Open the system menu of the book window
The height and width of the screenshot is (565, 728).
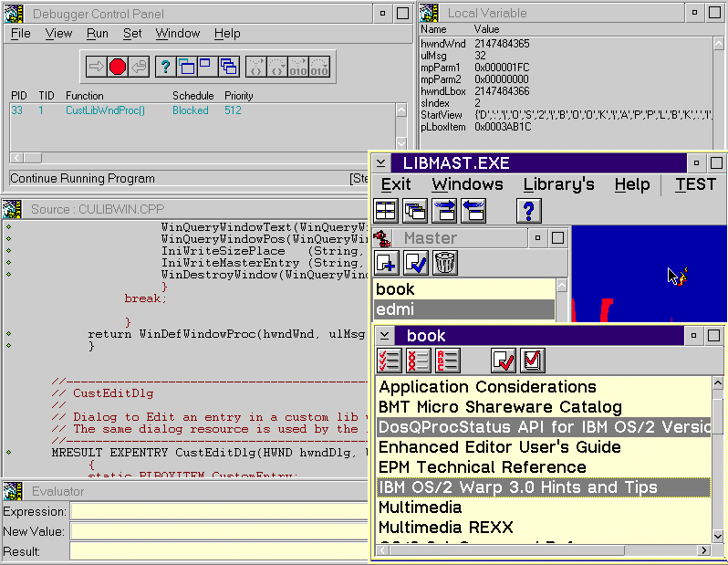pos(385,336)
